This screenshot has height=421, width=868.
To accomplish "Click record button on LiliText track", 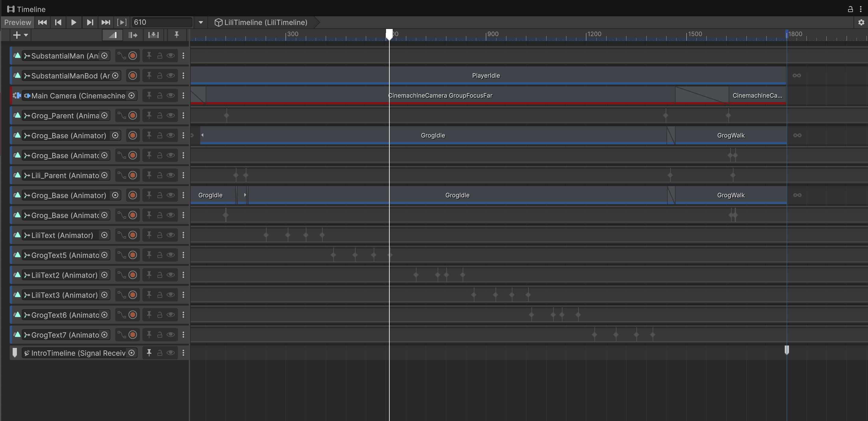I will pyautogui.click(x=133, y=235).
